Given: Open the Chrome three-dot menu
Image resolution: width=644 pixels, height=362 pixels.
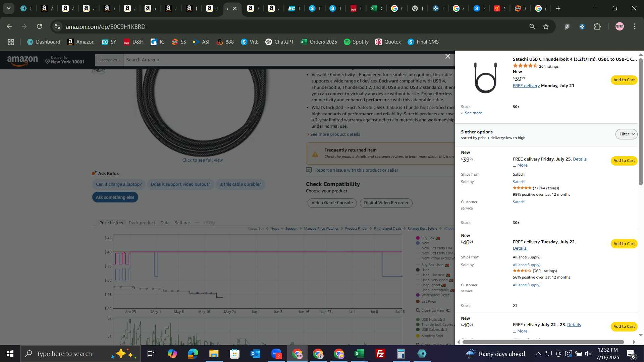Looking at the screenshot, I should (x=635, y=26).
